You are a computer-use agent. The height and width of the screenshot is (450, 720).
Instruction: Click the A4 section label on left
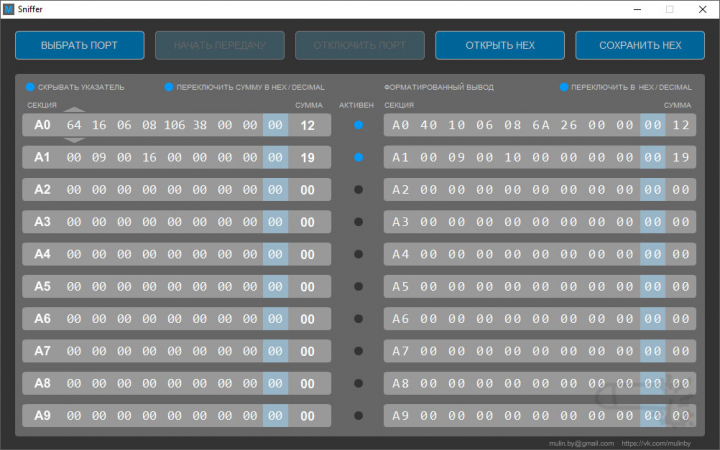click(42, 254)
